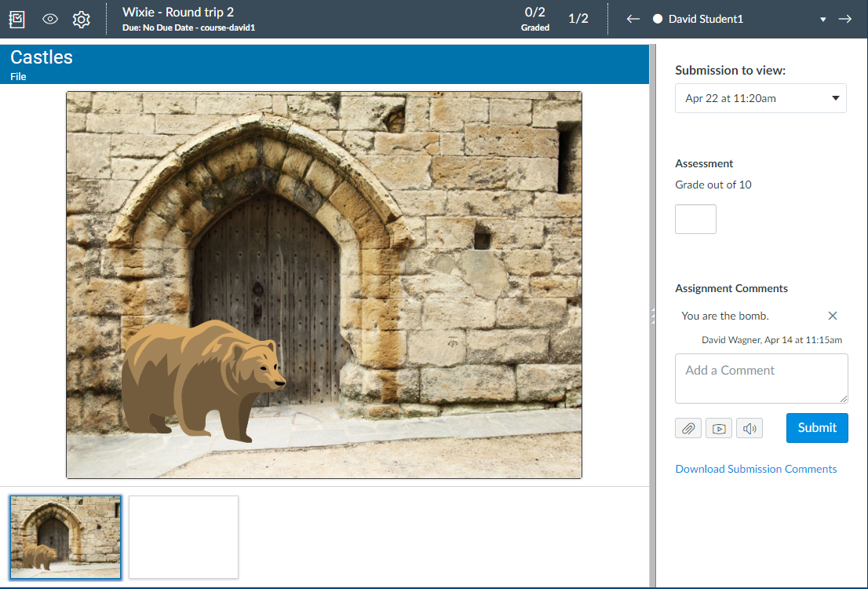
Task: Go to previous student arrow
Action: [633, 19]
